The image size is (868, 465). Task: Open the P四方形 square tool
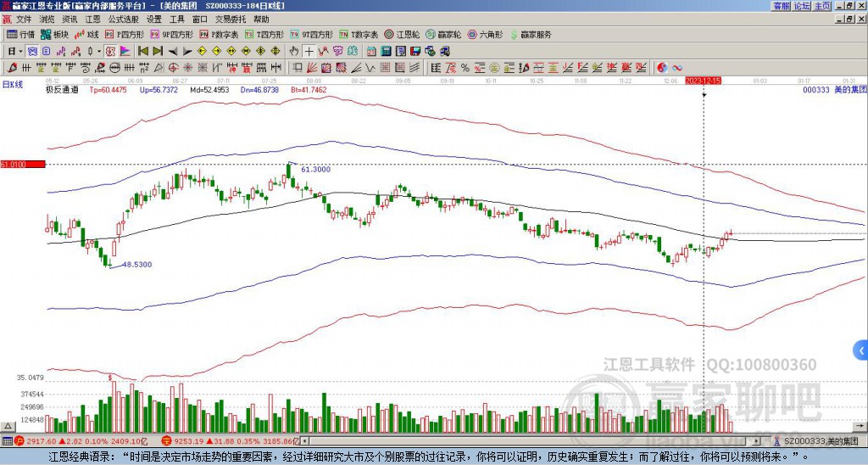click(126, 35)
